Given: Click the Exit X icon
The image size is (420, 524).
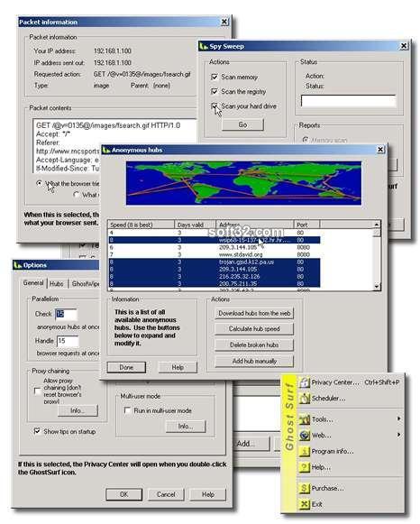Looking at the screenshot, I should (x=304, y=504).
